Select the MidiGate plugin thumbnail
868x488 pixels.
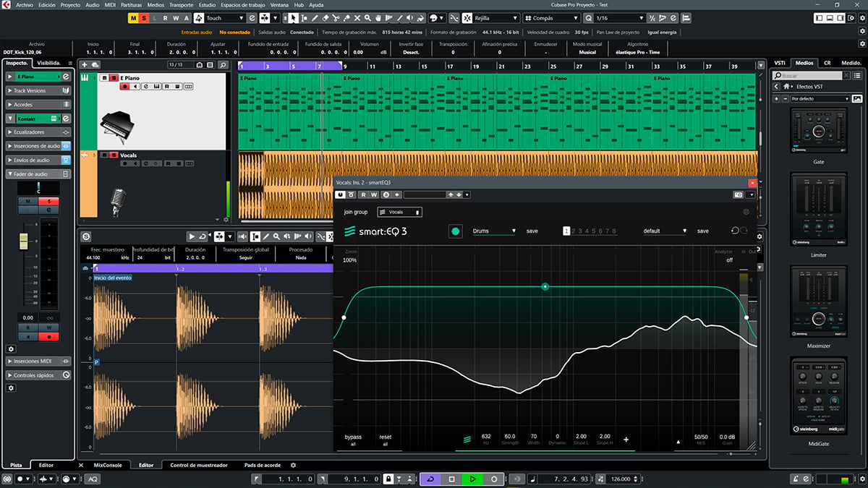[818, 395]
